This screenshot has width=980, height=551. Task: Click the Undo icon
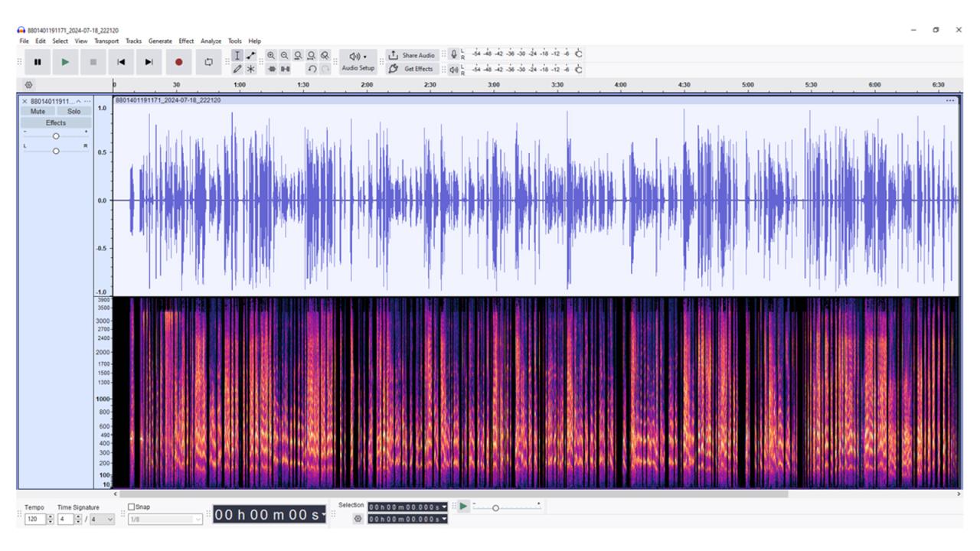click(312, 68)
